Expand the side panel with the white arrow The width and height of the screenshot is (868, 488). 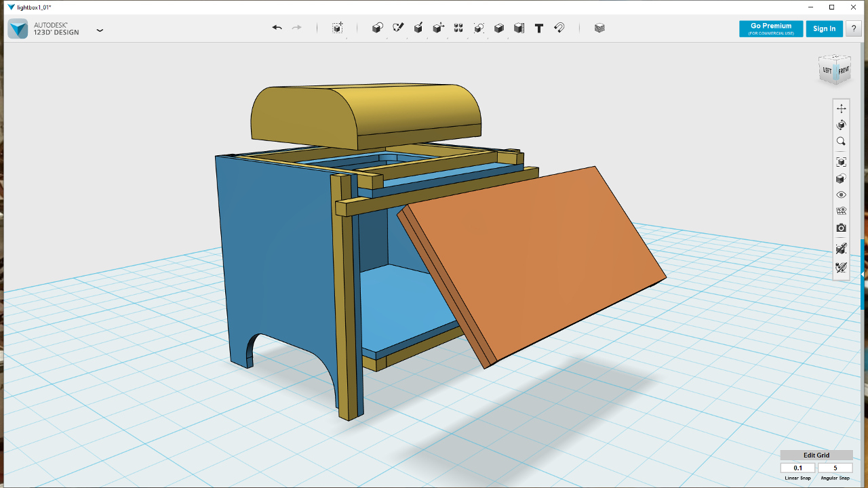click(x=863, y=274)
